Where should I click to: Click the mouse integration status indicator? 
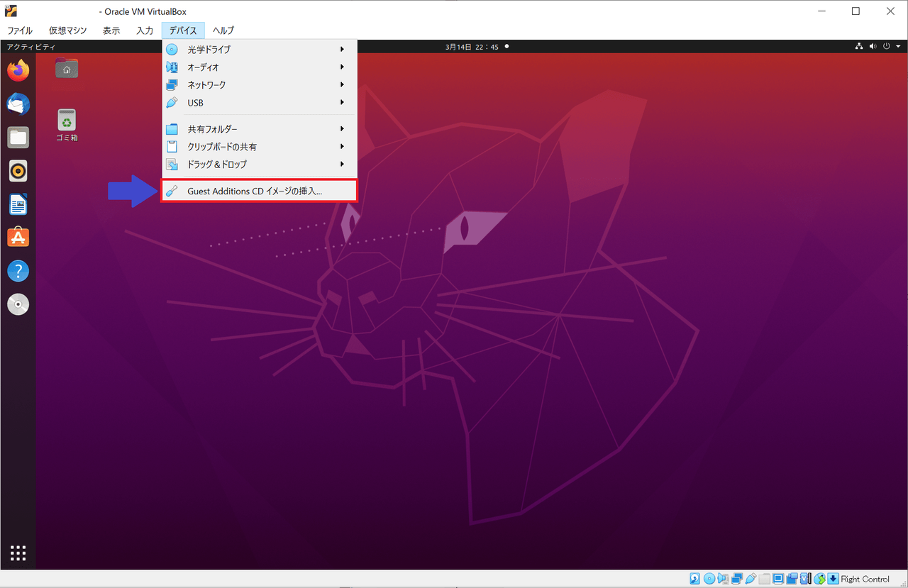point(819,579)
